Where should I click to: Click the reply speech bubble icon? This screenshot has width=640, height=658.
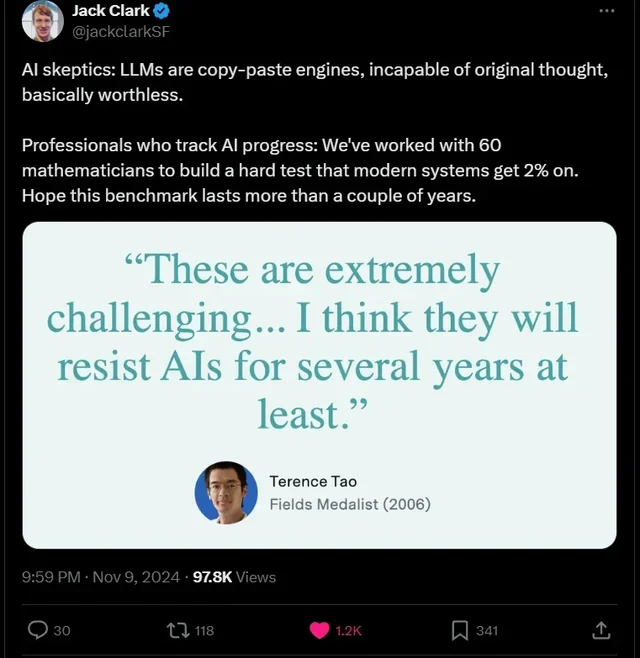[37, 630]
